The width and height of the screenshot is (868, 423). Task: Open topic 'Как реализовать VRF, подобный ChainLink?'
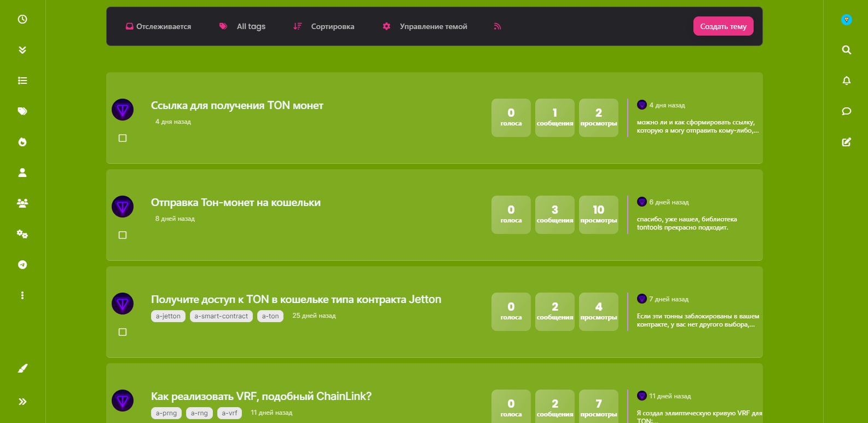(x=261, y=396)
